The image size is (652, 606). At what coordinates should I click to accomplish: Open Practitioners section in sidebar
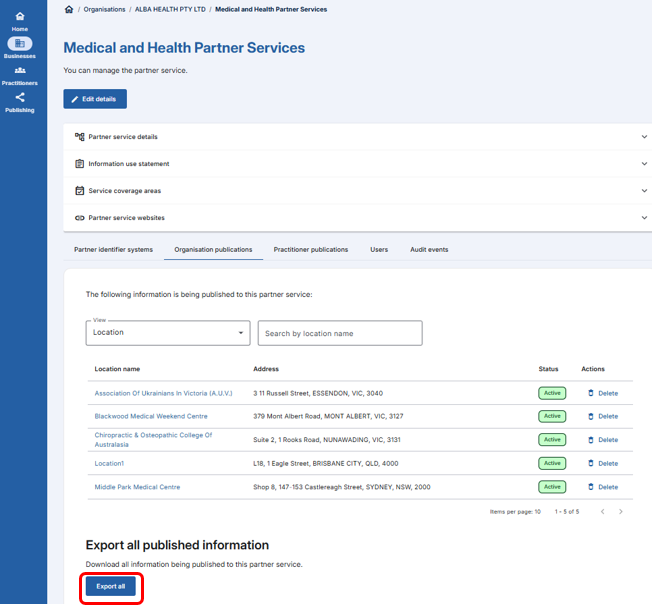[x=20, y=74]
